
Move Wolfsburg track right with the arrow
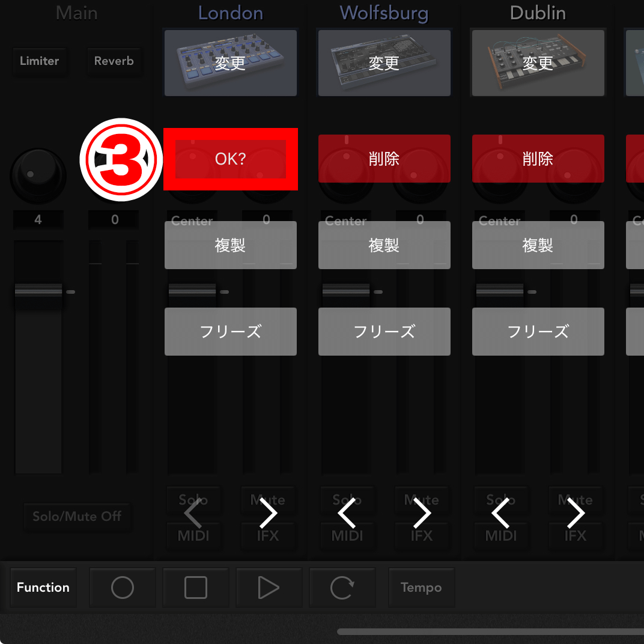coord(422,514)
